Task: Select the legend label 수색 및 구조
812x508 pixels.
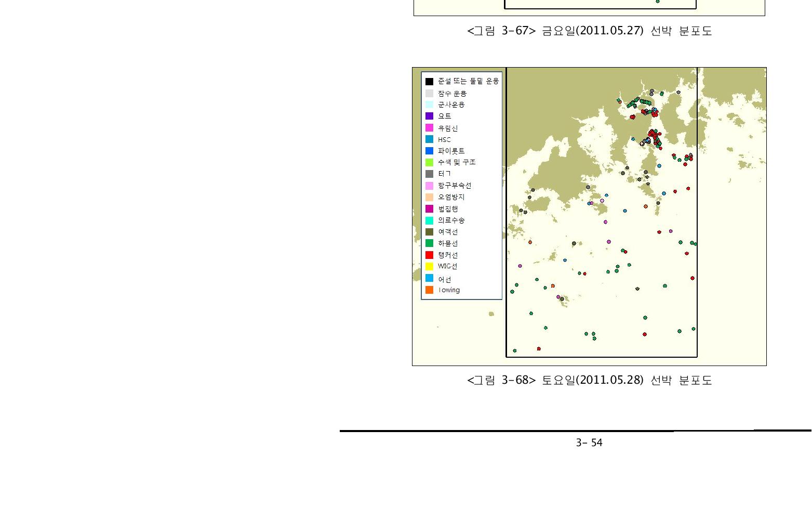Action: (457, 162)
